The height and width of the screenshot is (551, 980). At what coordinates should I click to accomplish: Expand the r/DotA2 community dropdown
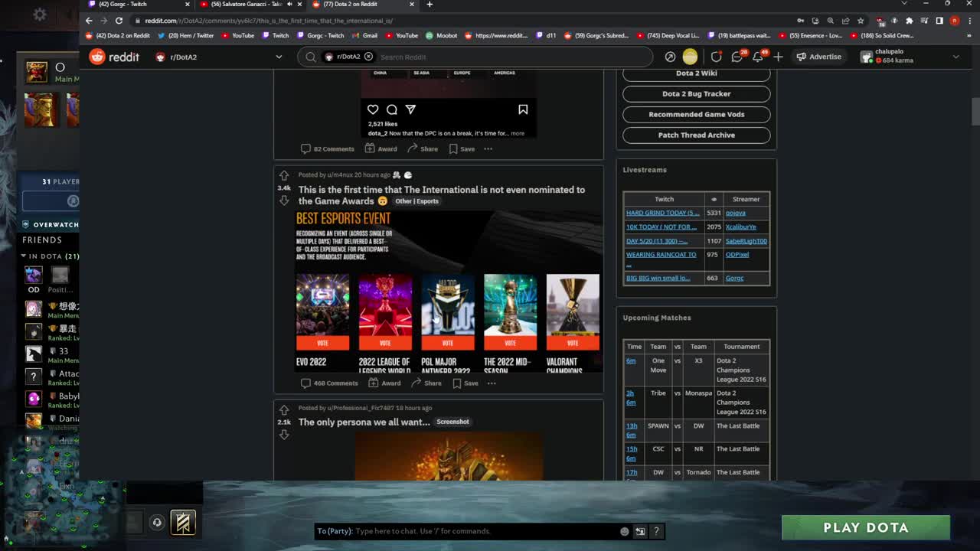[279, 57]
